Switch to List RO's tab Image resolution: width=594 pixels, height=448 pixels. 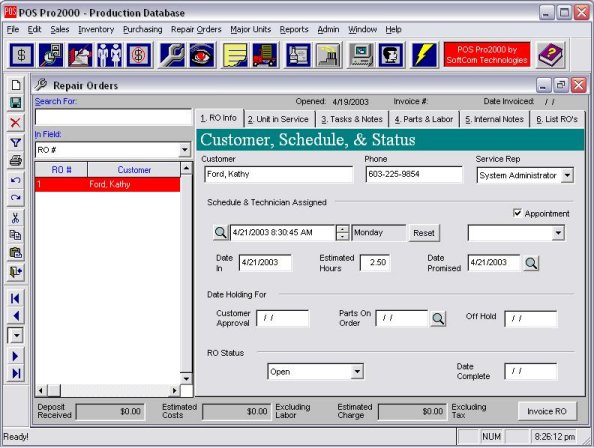pos(557,119)
